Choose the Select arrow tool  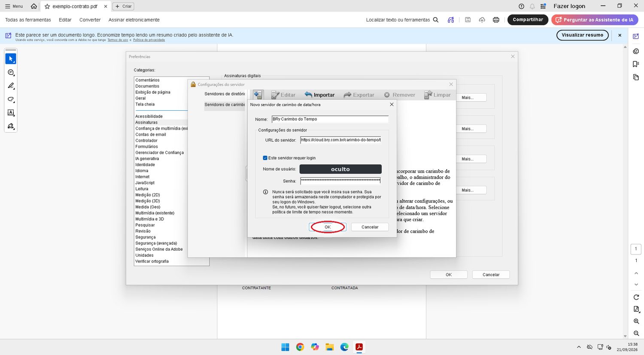(x=11, y=59)
